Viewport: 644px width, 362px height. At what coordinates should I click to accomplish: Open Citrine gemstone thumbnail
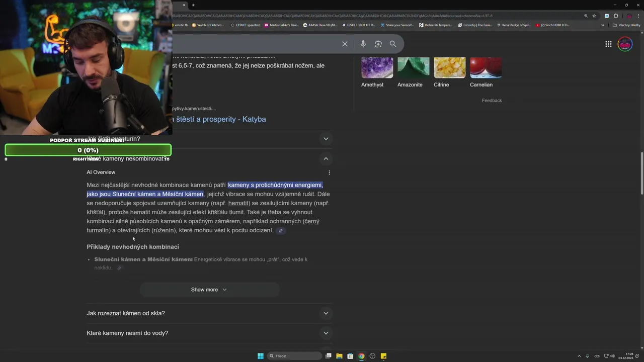click(x=449, y=68)
